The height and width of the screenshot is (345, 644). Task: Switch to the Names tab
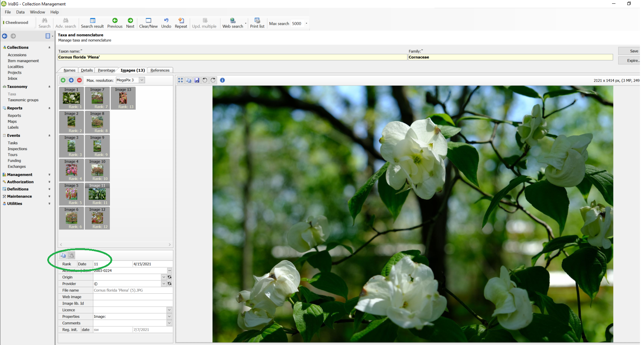pyautogui.click(x=69, y=70)
